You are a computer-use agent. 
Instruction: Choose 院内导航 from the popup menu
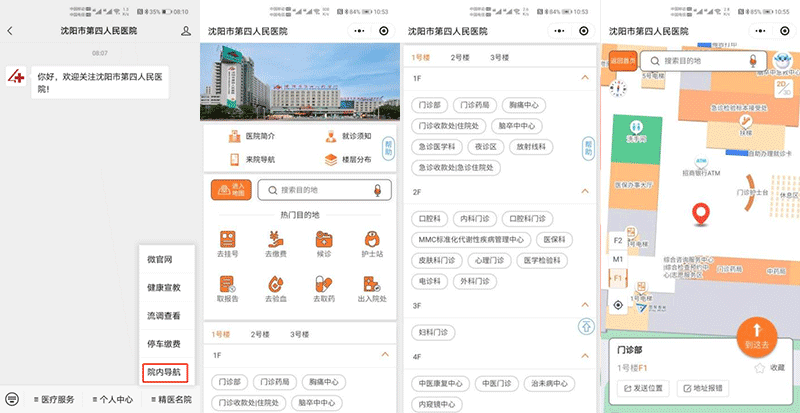coord(165,373)
